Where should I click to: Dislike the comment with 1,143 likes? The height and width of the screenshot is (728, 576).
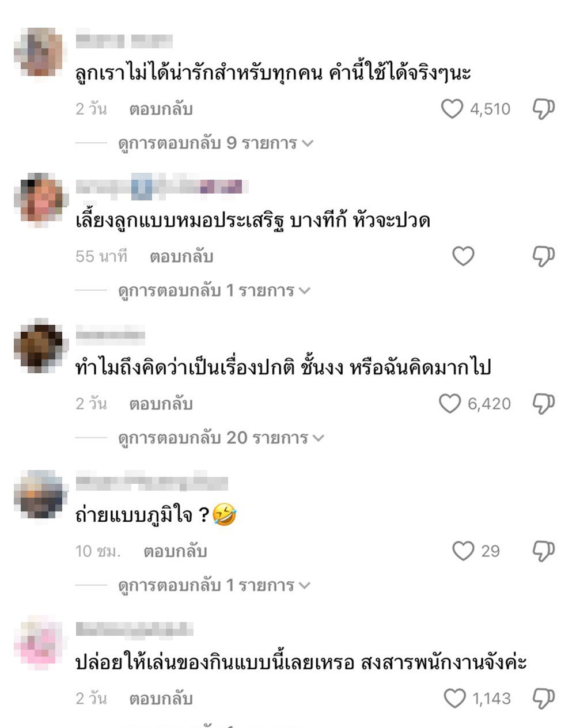pyautogui.click(x=543, y=699)
